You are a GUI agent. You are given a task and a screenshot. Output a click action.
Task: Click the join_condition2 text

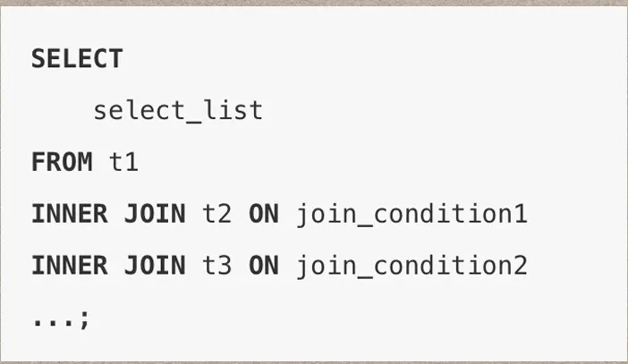pyautogui.click(x=412, y=266)
